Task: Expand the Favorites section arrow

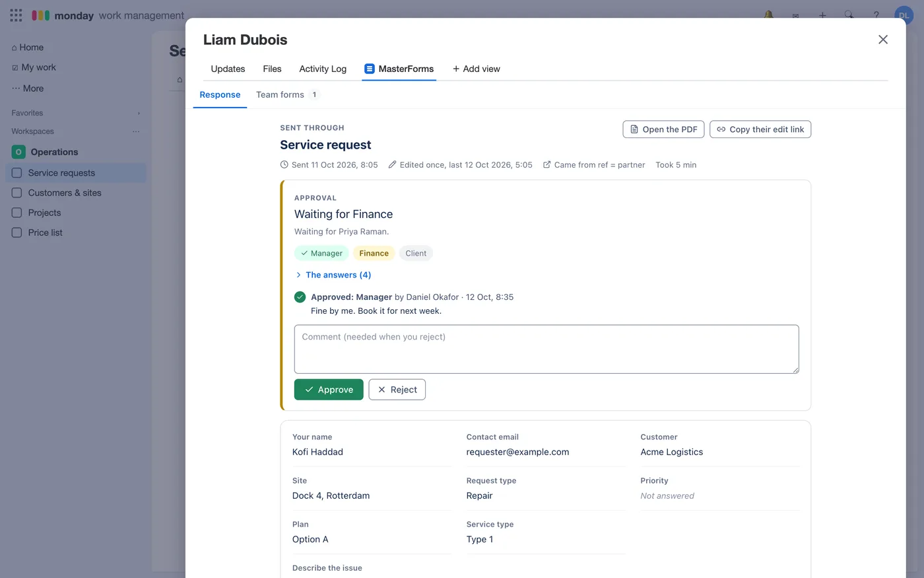Action: point(139,114)
